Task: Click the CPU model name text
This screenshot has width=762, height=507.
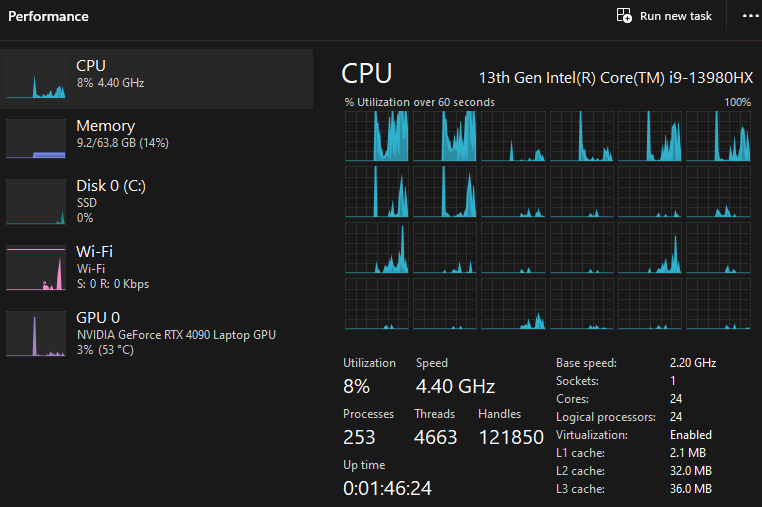Action: click(616, 78)
